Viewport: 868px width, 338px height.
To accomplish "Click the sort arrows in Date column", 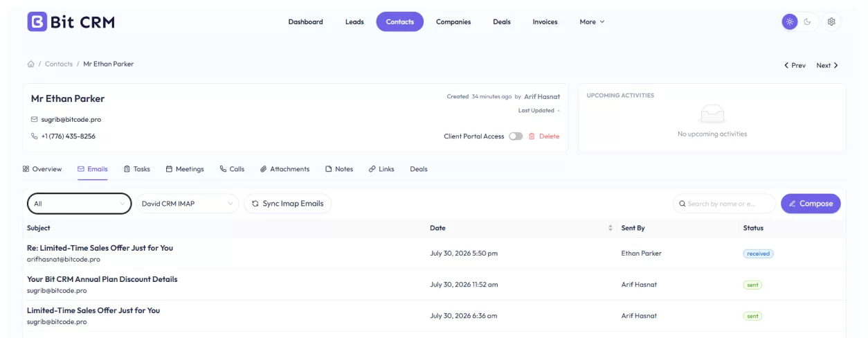I will (x=611, y=228).
